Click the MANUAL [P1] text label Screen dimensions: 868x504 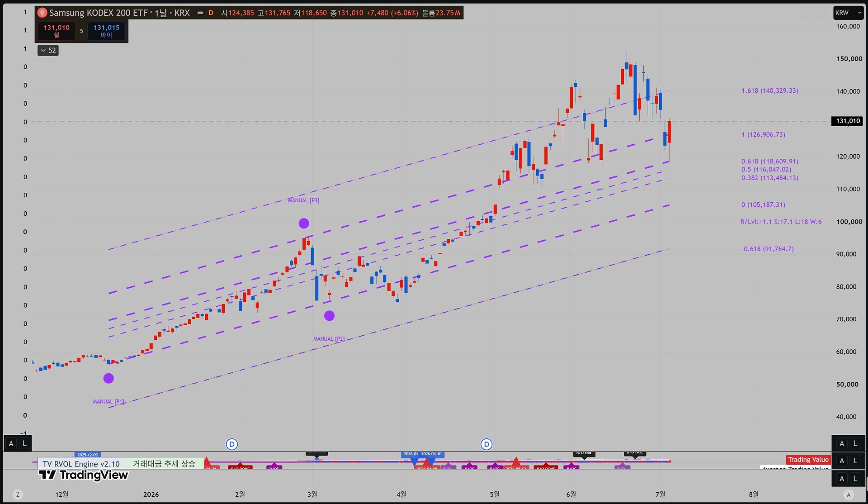click(108, 401)
